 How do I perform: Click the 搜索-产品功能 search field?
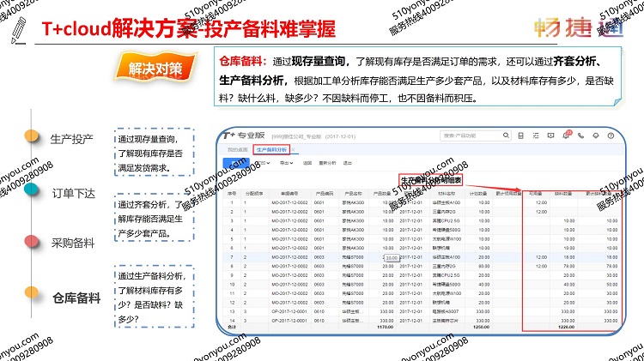(475, 135)
